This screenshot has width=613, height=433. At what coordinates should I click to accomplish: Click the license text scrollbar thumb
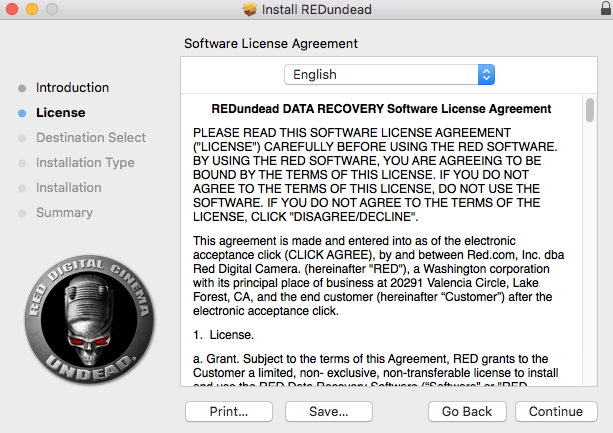coord(590,110)
